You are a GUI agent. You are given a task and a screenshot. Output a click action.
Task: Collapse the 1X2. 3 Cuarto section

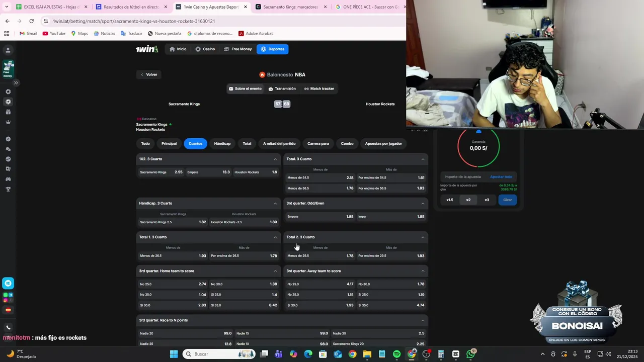point(275,159)
